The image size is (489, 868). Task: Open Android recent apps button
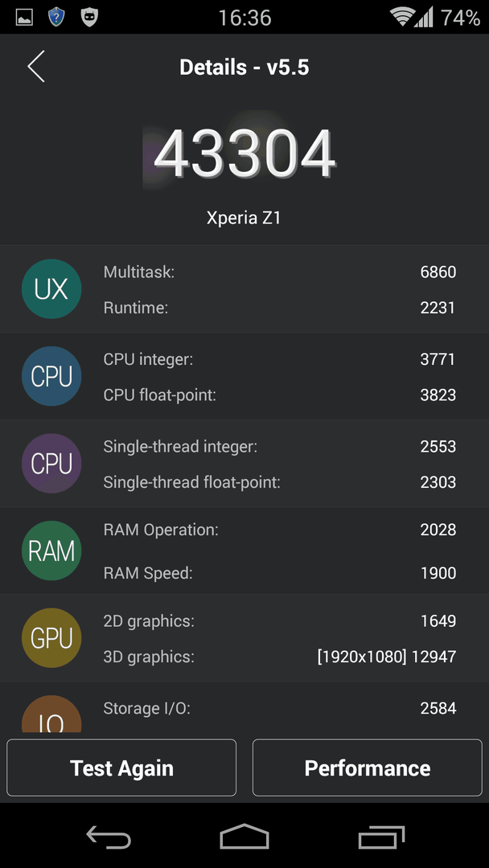tap(381, 837)
